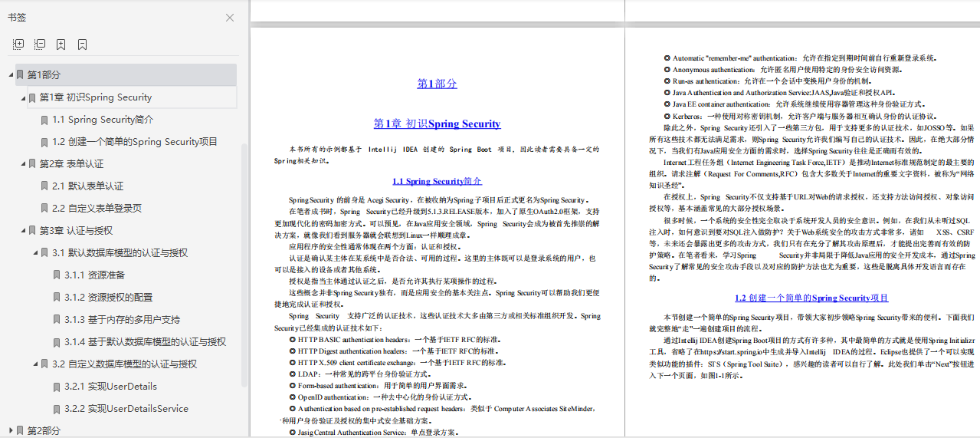Collapse the 3.2 自定义数据库模型的认证与授权 node
980x438 pixels.
[x=35, y=364]
